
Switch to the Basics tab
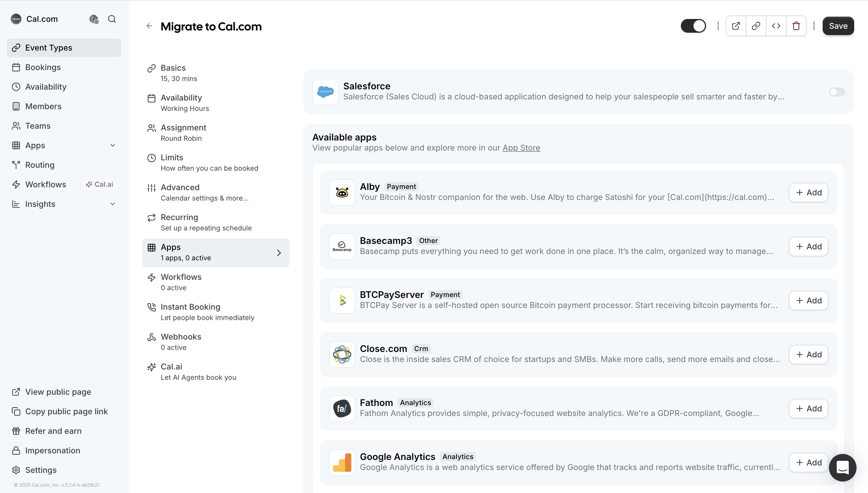(x=216, y=73)
